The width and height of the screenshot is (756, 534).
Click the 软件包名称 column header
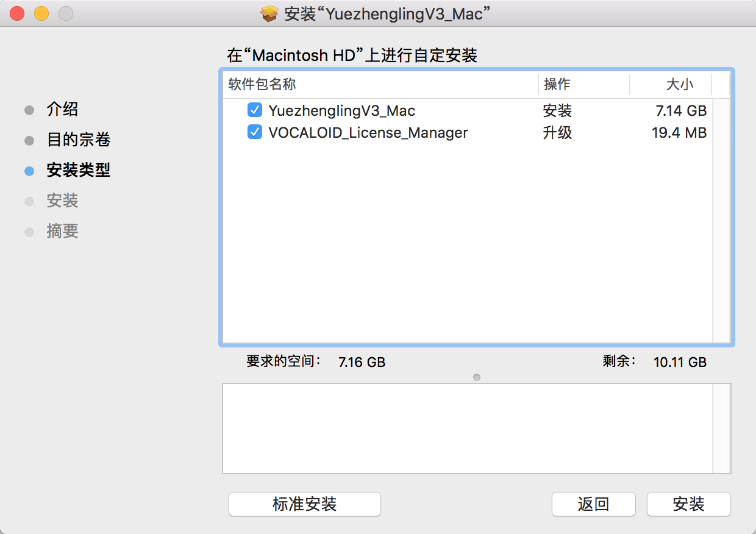[380, 84]
